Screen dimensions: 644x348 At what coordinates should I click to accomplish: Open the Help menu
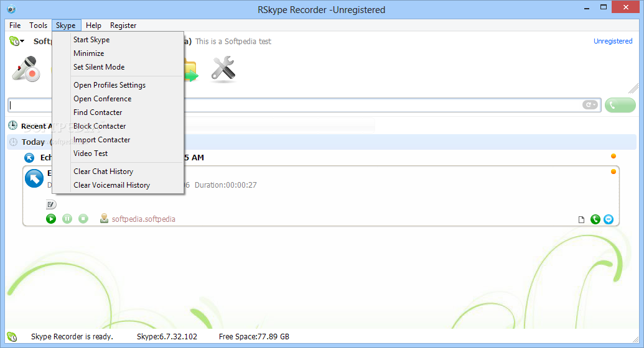(93, 25)
